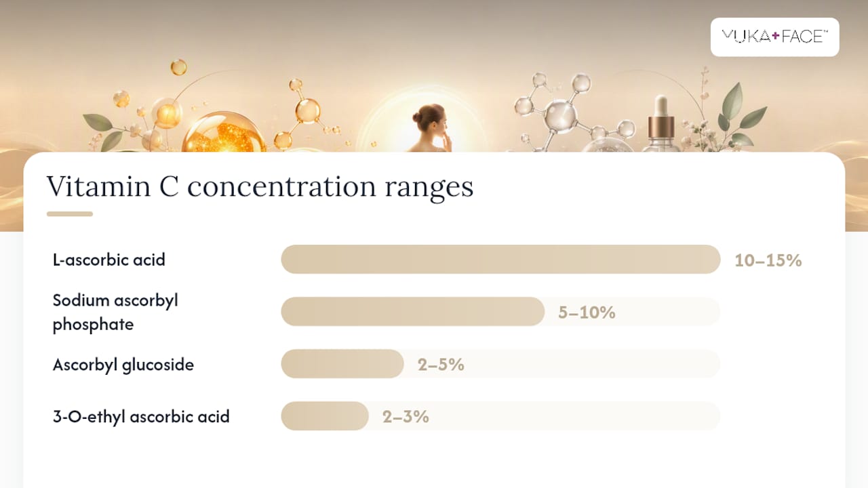The height and width of the screenshot is (488, 868).
Task: Select the Vitamin C concentration ranges heading
Action: (260, 186)
